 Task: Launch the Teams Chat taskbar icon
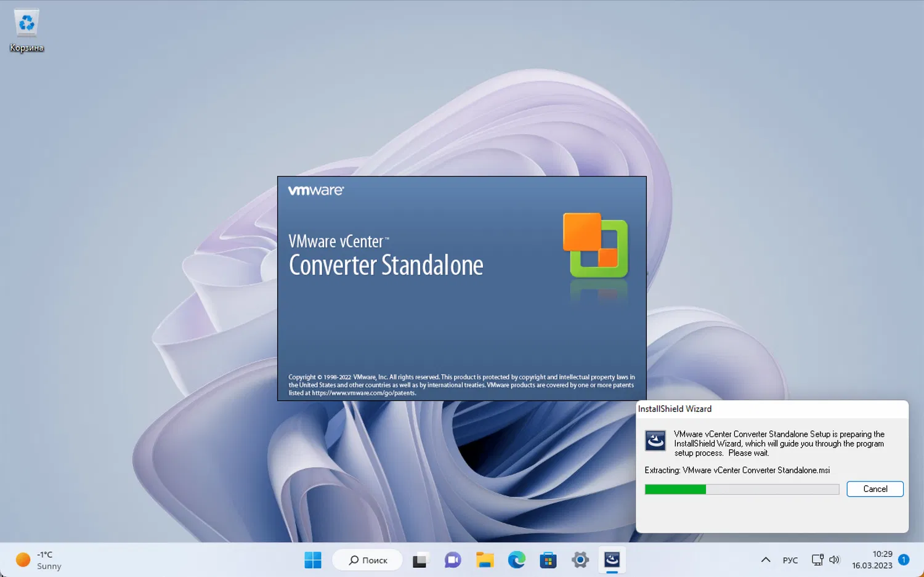coord(453,560)
